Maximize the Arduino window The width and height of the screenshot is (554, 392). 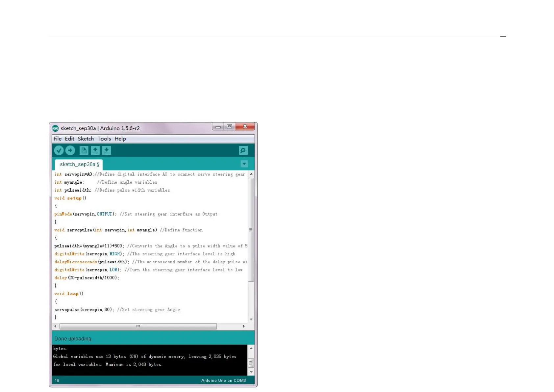pos(230,127)
